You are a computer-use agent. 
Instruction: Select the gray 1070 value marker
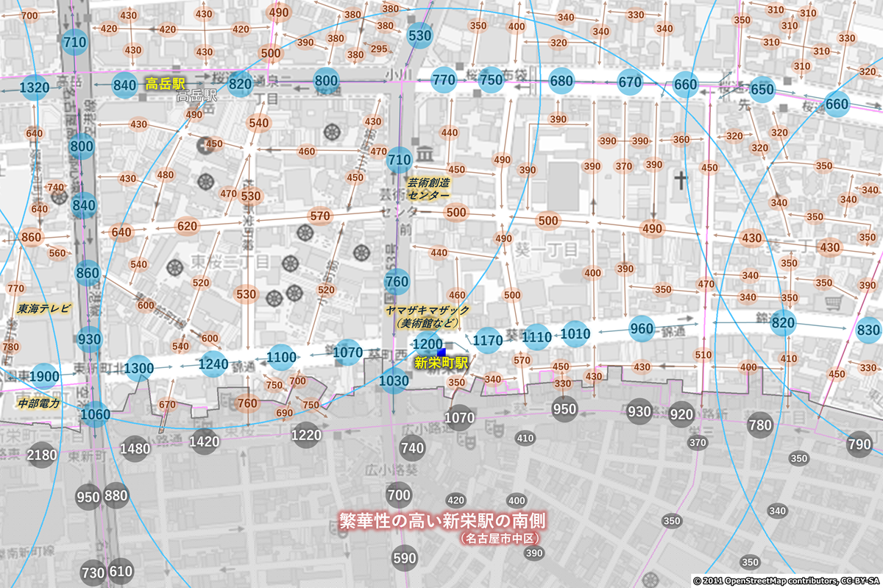[460, 418]
